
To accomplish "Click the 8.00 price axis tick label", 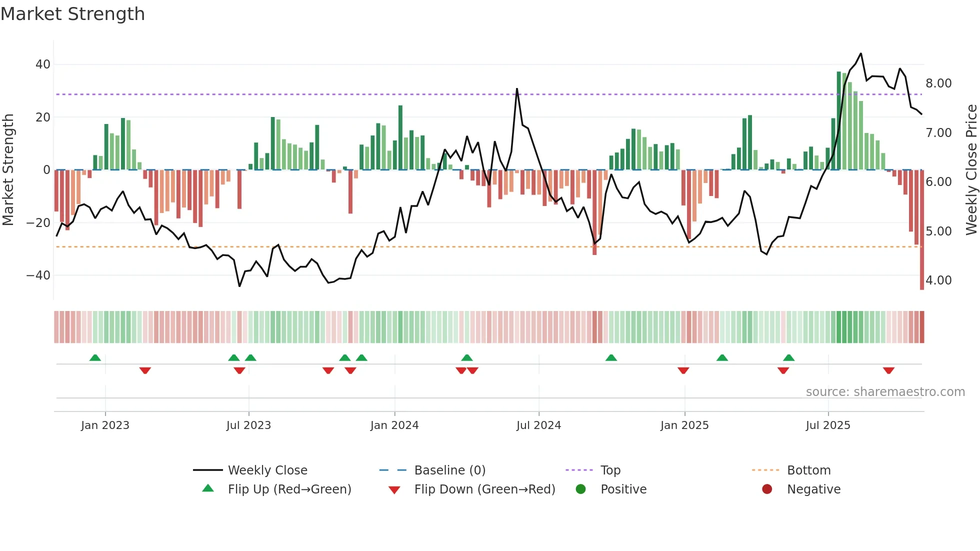I will click(x=938, y=83).
